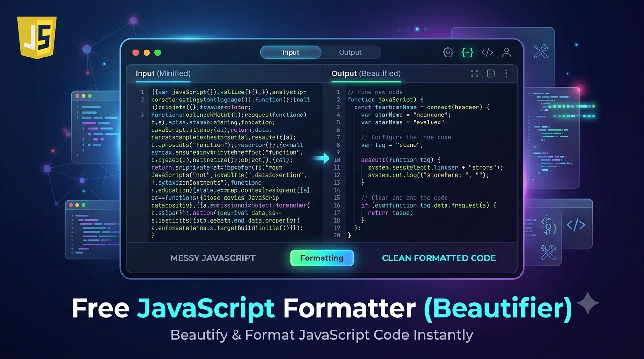Open settings with the gear icon
Viewport: 644px width, 359px height.
pyautogui.click(x=448, y=52)
